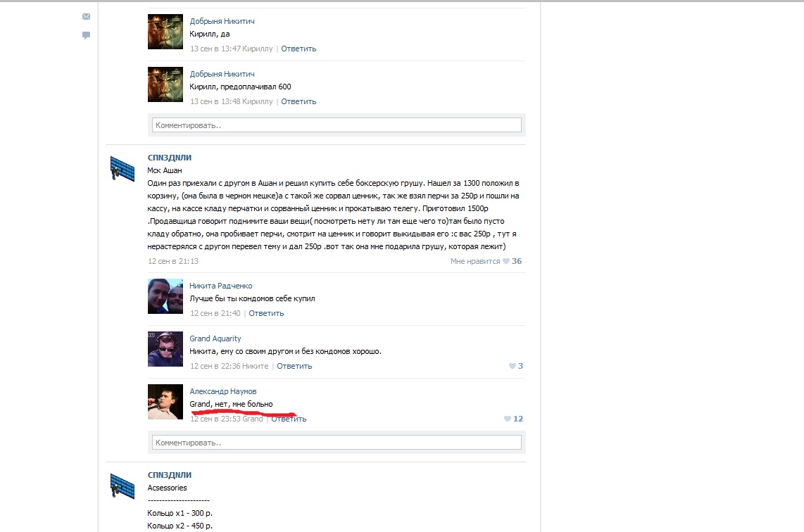Open Никита Радченко's avatar photo
The height and width of the screenshot is (532, 804).
(x=165, y=296)
